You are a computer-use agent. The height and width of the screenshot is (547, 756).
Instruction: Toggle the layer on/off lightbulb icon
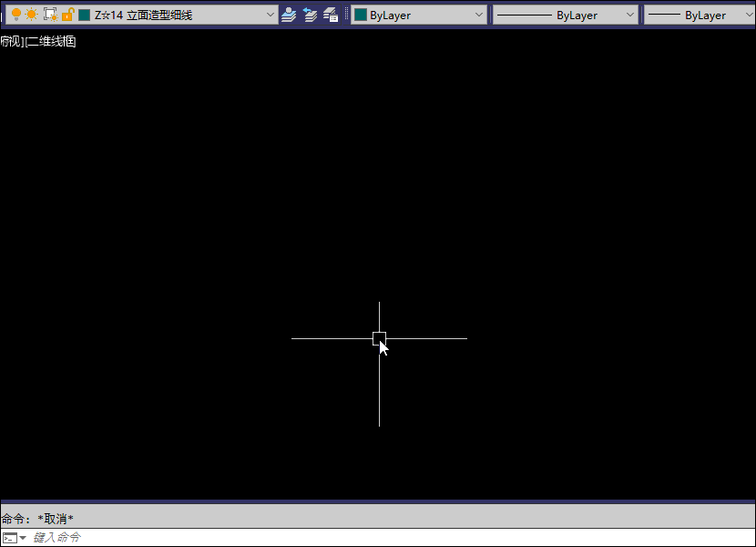[x=16, y=15]
